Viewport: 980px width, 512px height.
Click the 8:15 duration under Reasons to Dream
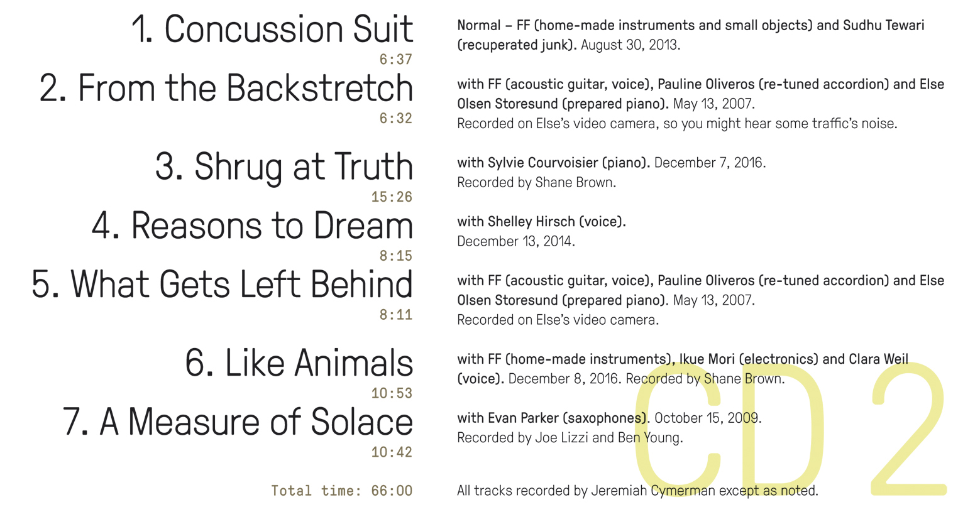point(396,256)
